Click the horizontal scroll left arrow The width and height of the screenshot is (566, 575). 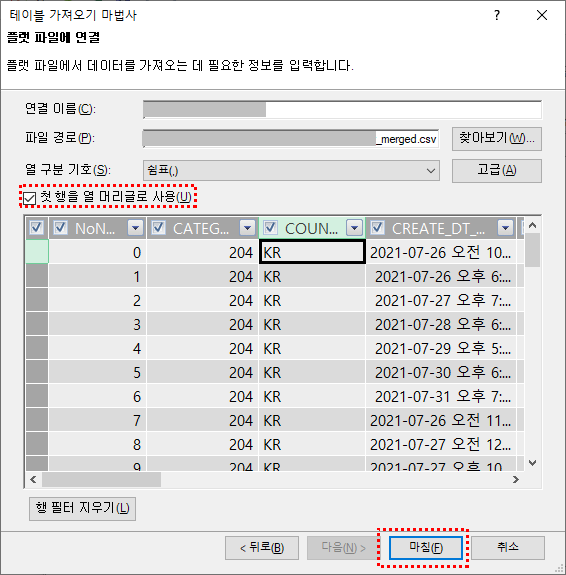(33, 479)
